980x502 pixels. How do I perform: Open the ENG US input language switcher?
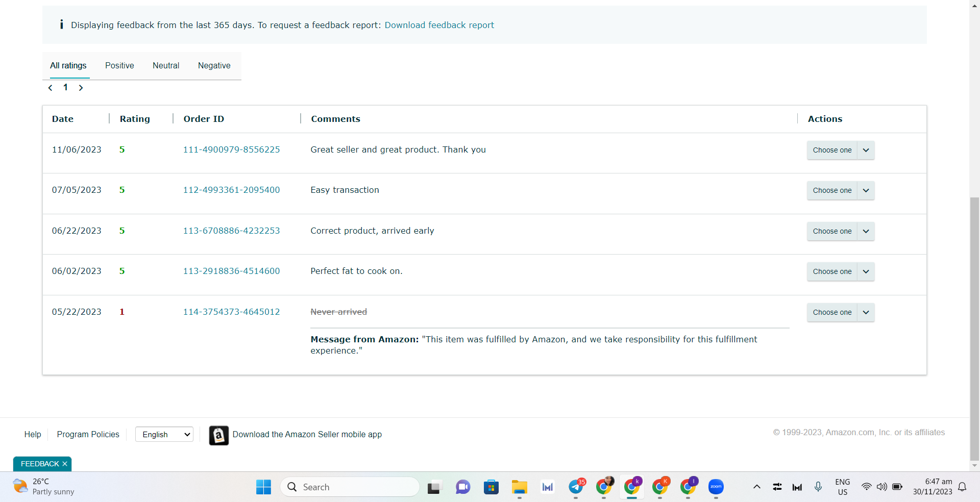[843, 487]
